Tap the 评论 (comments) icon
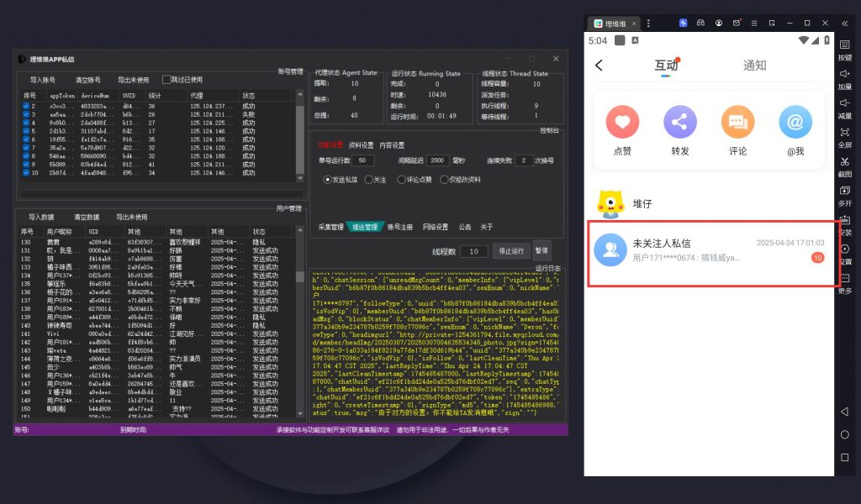The image size is (861, 504). point(737,123)
